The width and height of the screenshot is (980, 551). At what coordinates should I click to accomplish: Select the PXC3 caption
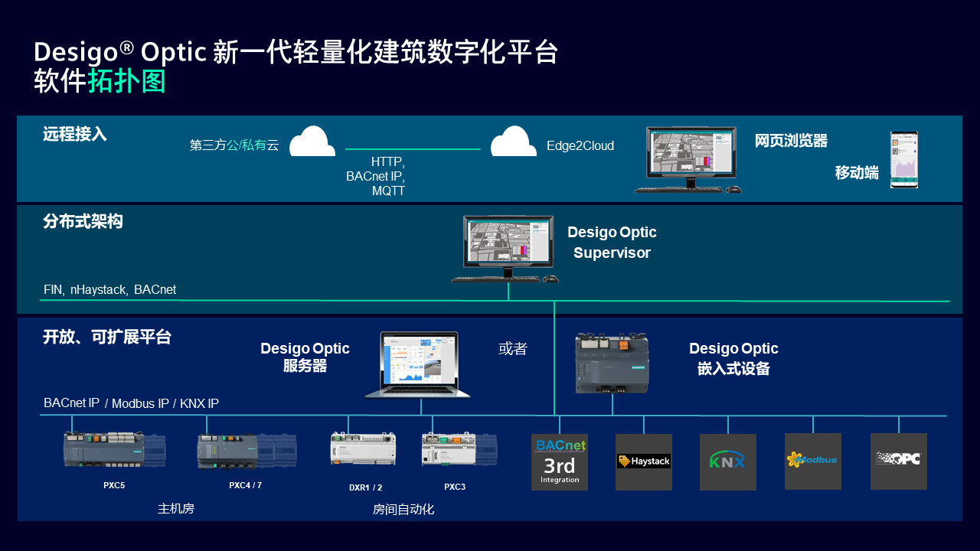pos(455,487)
